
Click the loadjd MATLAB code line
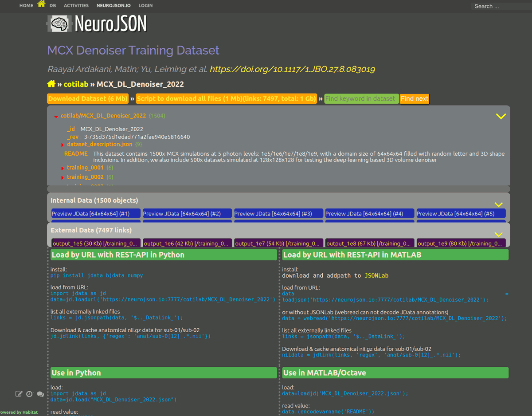pyautogui.click(x=345, y=393)
